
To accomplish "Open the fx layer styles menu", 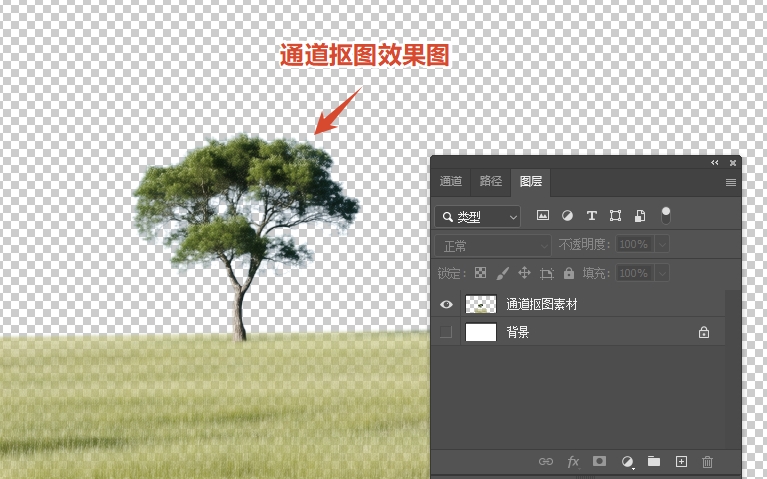I will pyautogui.click(x=573, y=461).
